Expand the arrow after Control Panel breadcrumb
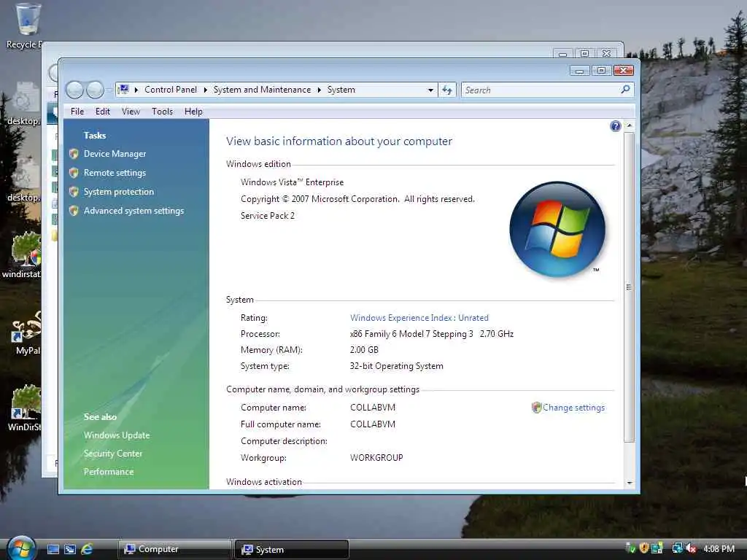This screenshot has width=747, height=560. [x=205, y=90]
